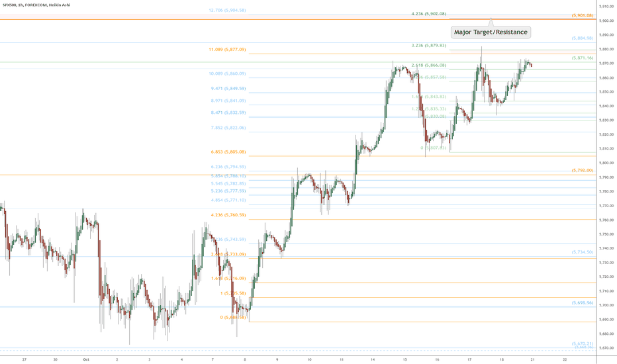Click date 10 on the time axis

pos(310,359)
